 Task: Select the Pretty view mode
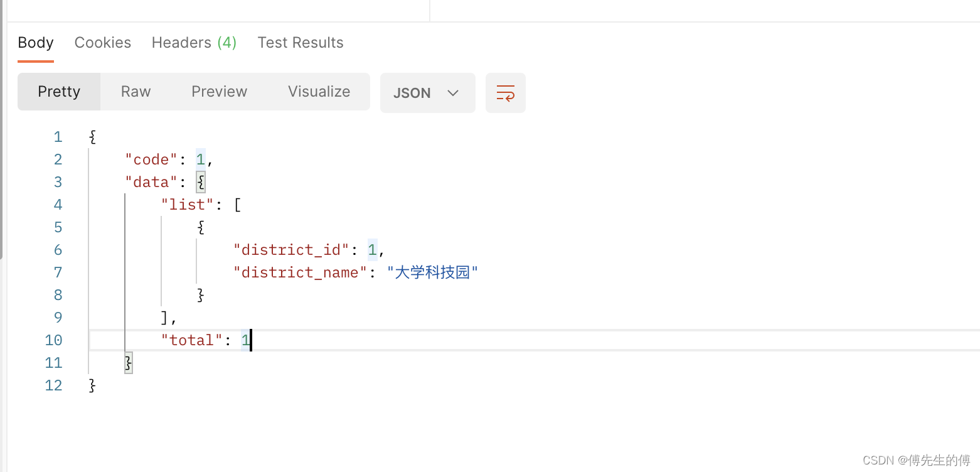point(59,92)
